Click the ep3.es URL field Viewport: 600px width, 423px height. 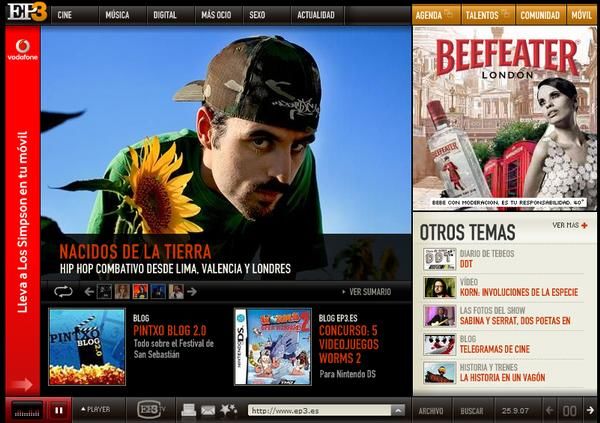[320, 411]
